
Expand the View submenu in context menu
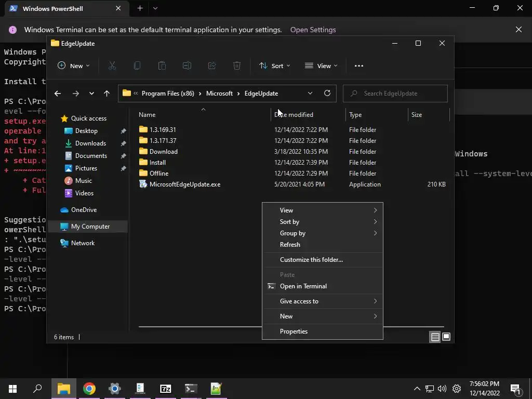323,210
